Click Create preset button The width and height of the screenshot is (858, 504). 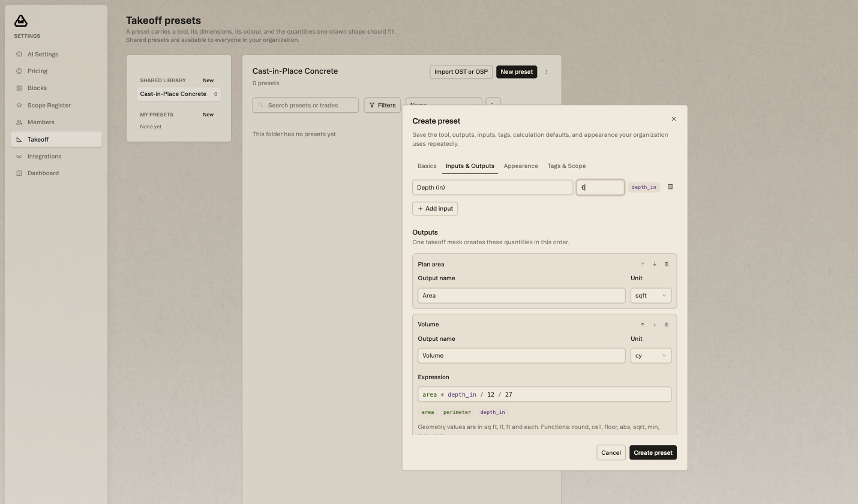click(653, 452)
